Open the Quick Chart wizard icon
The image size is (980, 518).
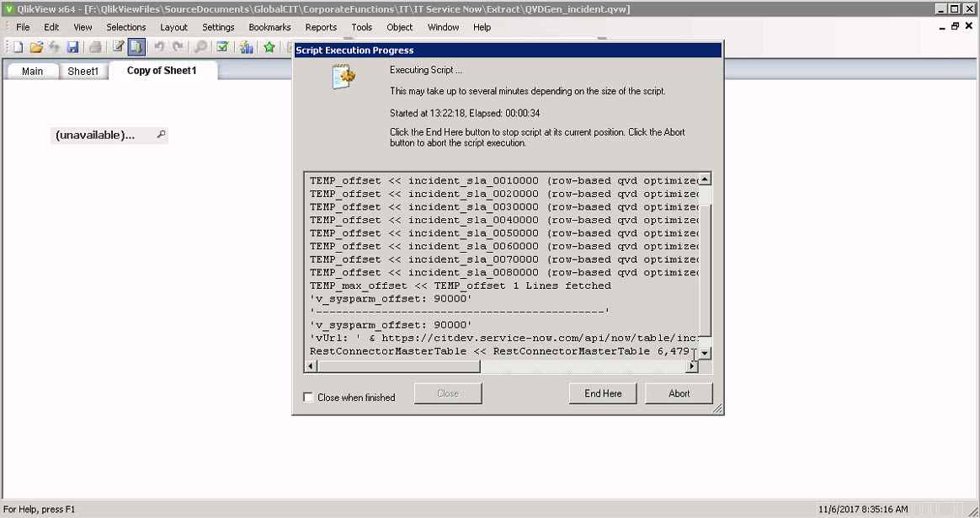246,47
